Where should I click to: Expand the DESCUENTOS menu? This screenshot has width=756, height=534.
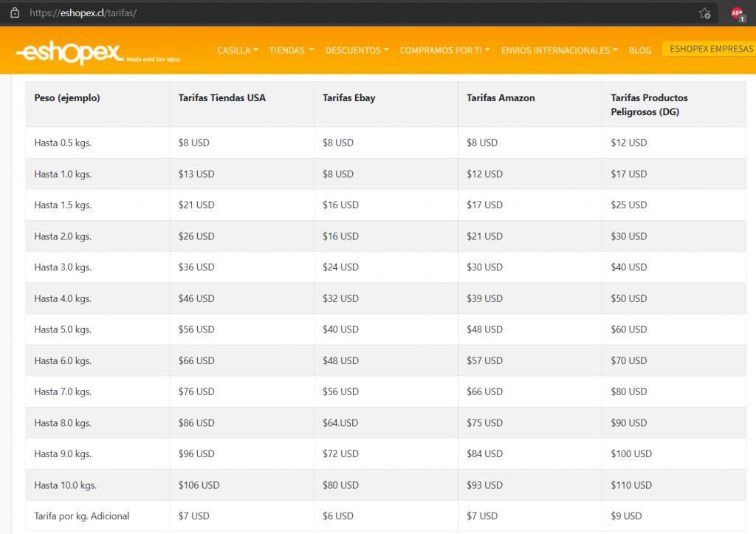point(357,50)
